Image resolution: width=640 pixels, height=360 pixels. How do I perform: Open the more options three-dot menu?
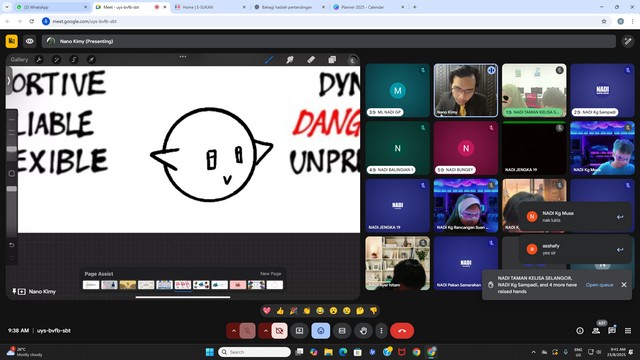click(381, 331)
